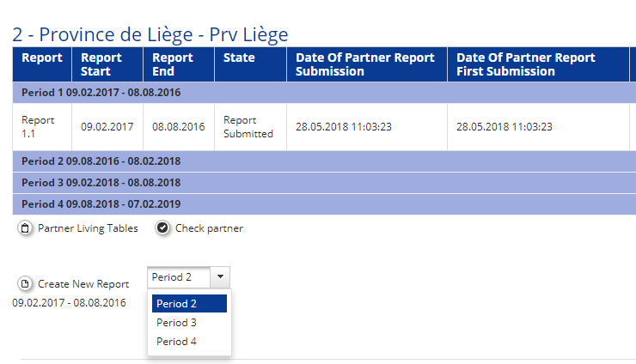
Task: Click the Partner Living Tables link
Action: click(x=88, y=228)
